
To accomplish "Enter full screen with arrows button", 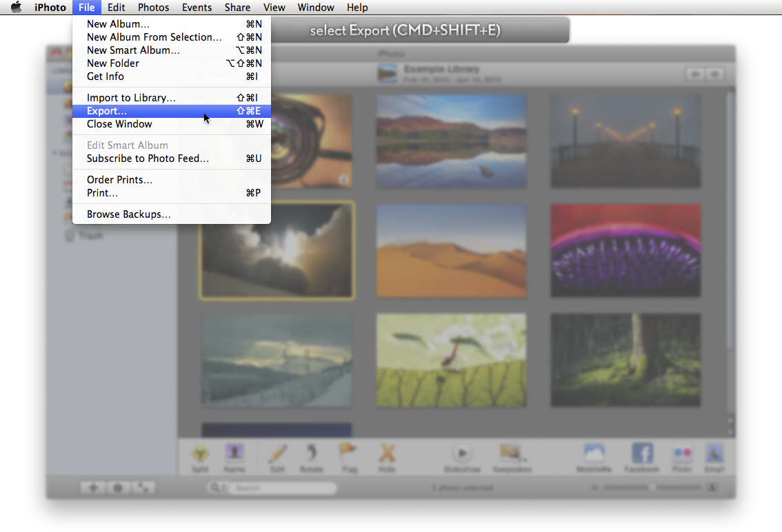I will 143,488.
